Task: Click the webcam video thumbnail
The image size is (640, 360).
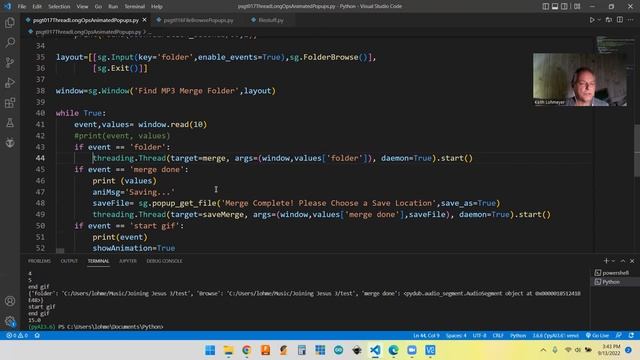Action: (580, 80)
